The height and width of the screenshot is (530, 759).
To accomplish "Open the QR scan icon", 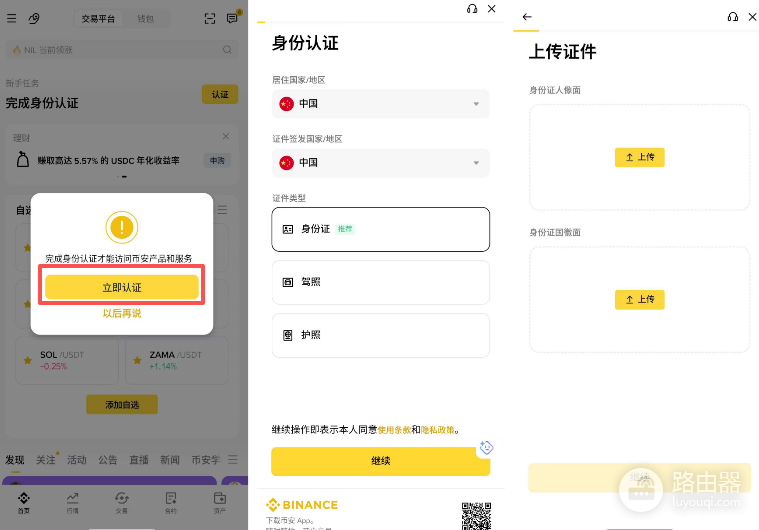I will click(x=210, y=18).
